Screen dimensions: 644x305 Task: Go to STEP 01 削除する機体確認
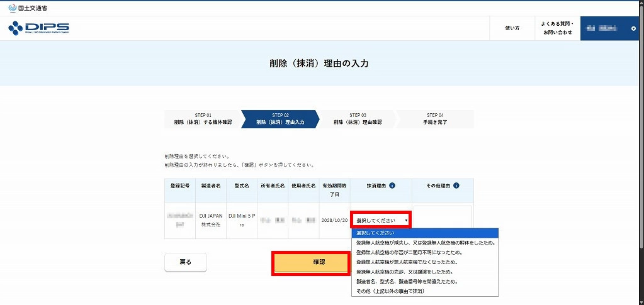202,119
